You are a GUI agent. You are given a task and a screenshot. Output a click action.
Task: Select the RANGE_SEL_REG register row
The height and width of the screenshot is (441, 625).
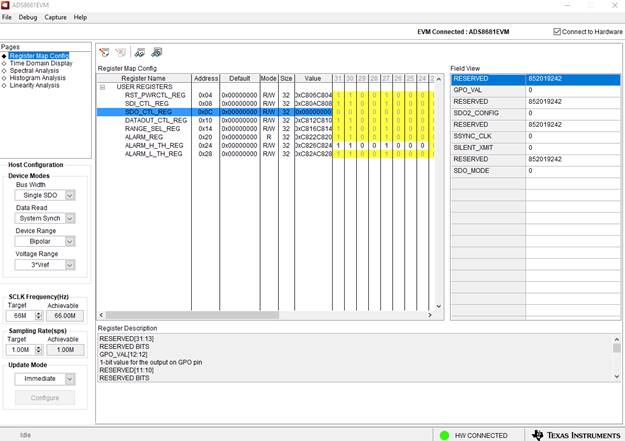pyautogui.click(x=265, y=129)
